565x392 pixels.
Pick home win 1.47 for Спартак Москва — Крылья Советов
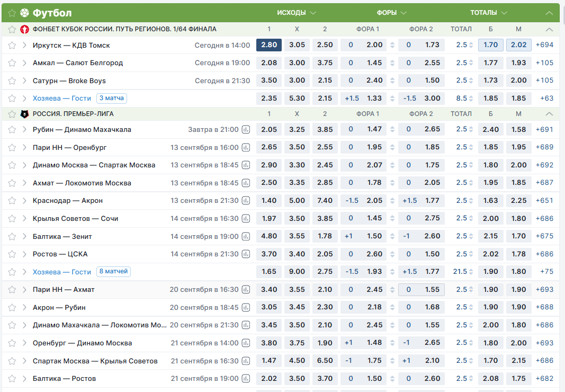(x=269, y=361)
